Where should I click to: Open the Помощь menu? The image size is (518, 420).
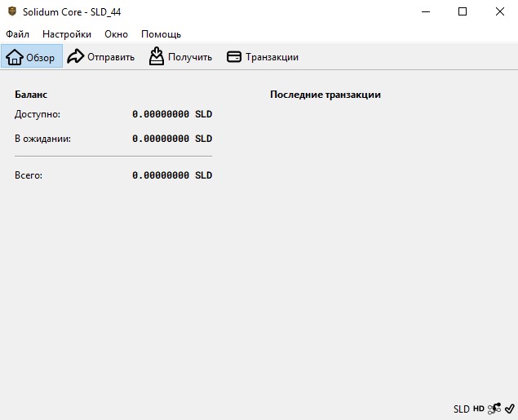pyautogui.click(x=161, y=34)
